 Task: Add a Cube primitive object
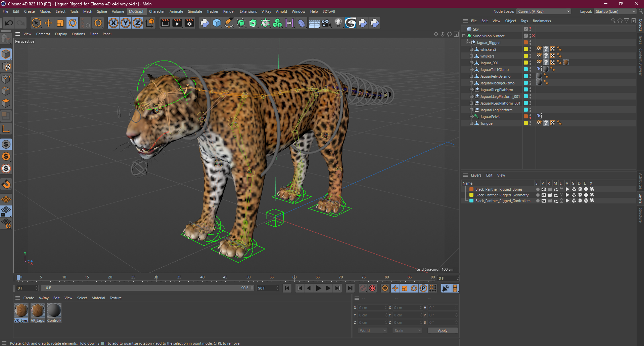click(217, 23)
